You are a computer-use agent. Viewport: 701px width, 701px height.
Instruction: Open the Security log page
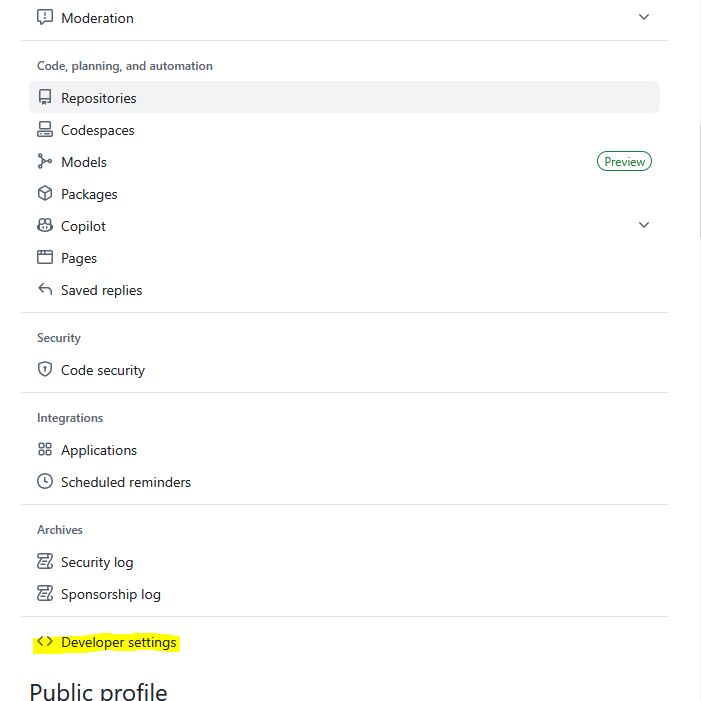coord(97,562)
